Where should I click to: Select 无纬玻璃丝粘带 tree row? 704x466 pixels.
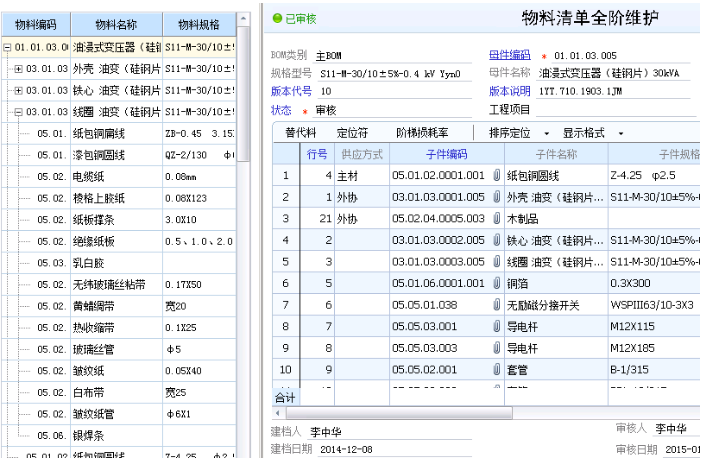[119, 284]
